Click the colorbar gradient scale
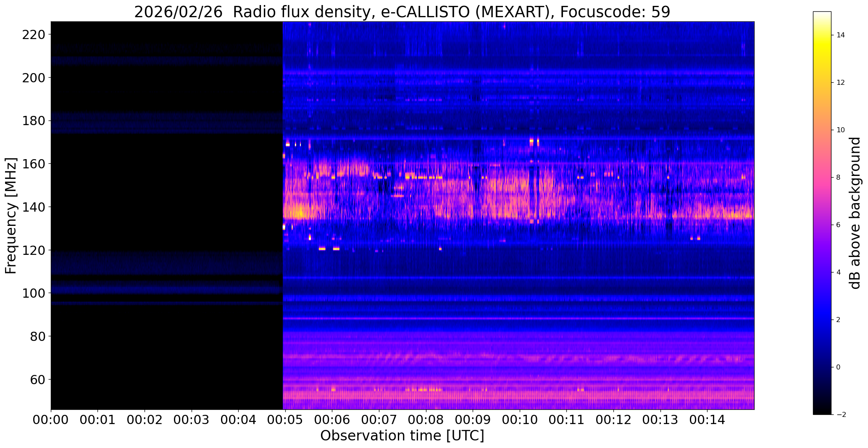 822,213
